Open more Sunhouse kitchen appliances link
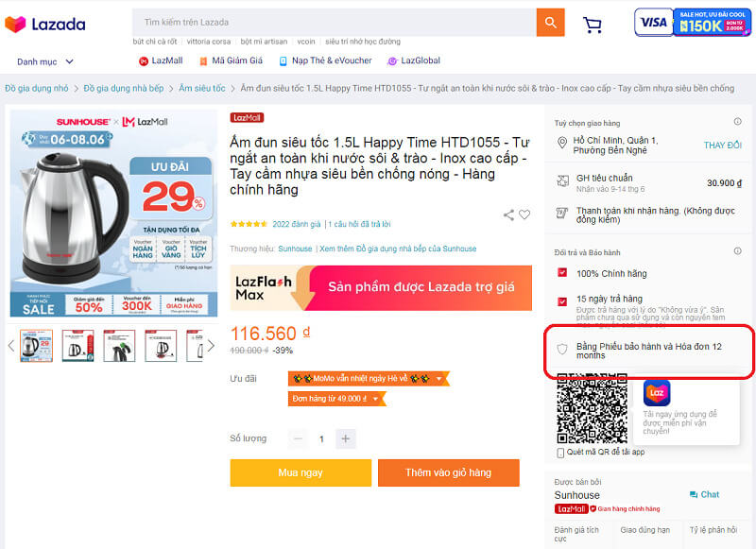Viewport: 756px width, 549px height. [x=398, y=249]
